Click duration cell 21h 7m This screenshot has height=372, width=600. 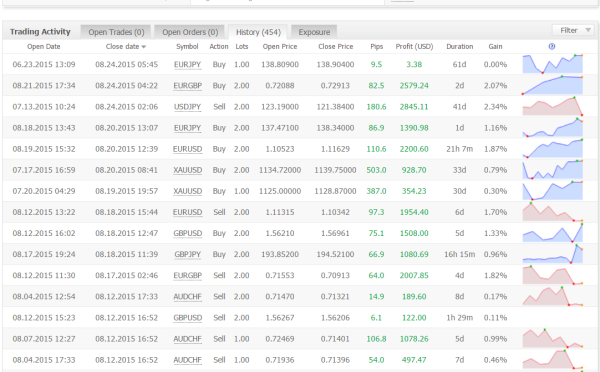(460, 149)
